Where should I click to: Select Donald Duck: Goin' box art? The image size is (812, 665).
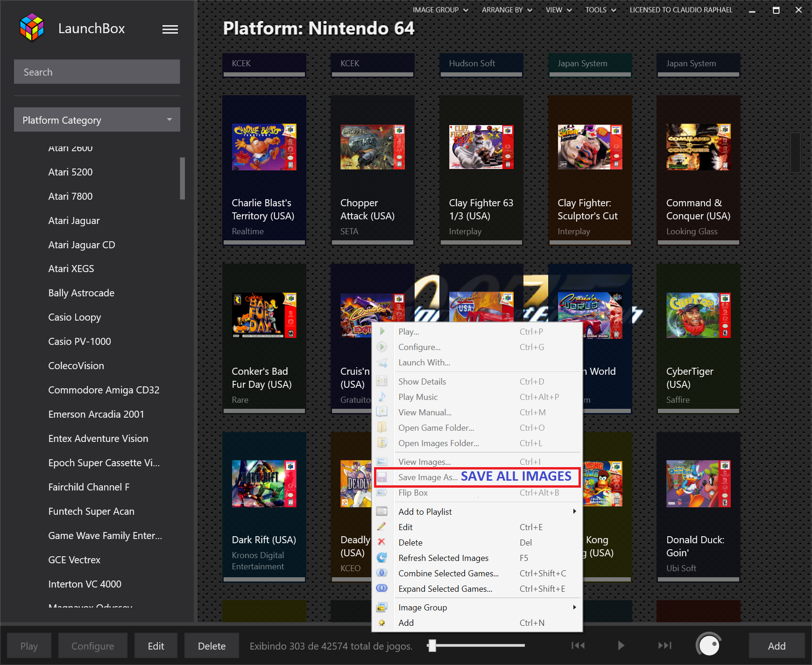pos(698,483)
